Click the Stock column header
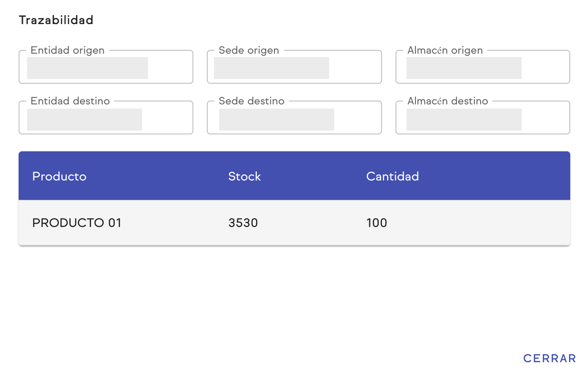 point(245,176)
